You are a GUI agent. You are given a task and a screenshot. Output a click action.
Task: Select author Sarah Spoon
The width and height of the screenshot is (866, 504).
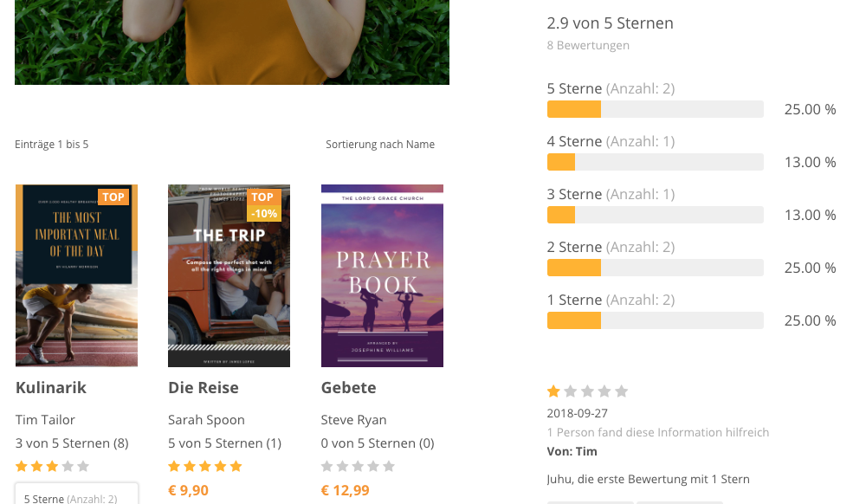coord(206,420)
